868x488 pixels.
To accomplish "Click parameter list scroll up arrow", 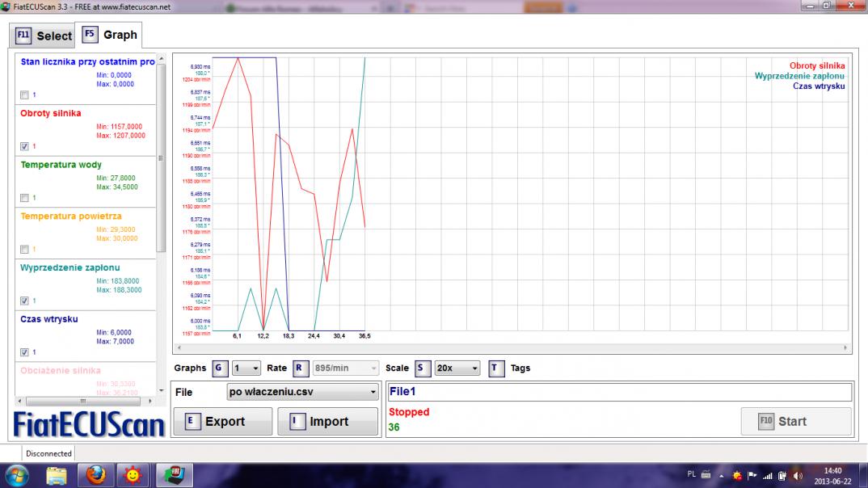I will coord(161,58).
